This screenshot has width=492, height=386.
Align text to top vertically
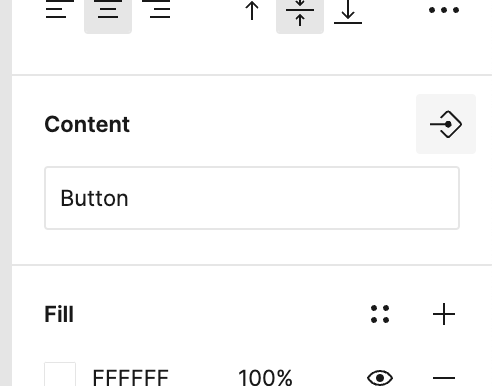tap(252, 11)
